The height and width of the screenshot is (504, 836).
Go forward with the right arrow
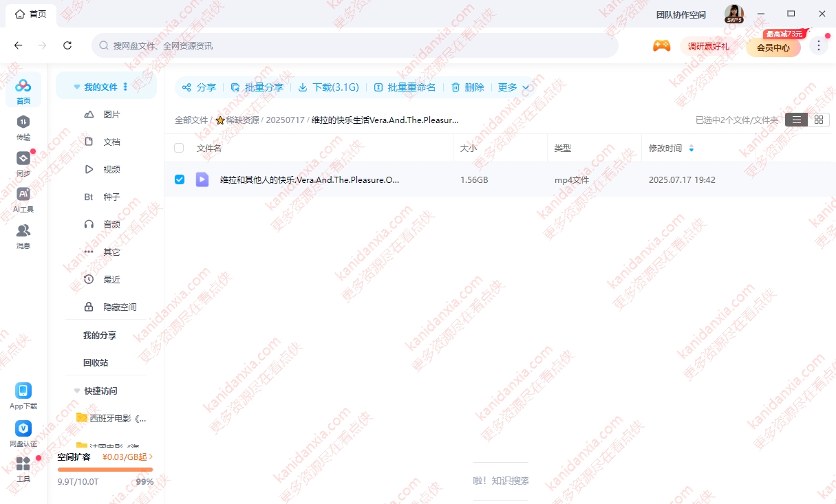[x=43, y=45]
